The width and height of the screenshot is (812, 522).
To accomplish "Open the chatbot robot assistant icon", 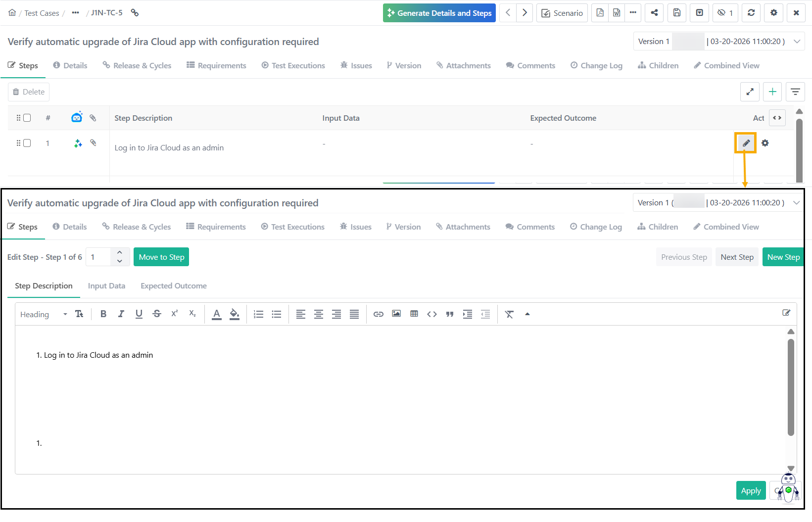I will pos(788,488).
